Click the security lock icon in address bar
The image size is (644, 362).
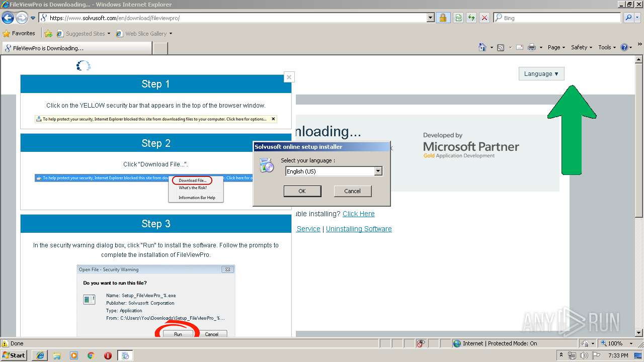pyautogui.click(x=443, y=18)
